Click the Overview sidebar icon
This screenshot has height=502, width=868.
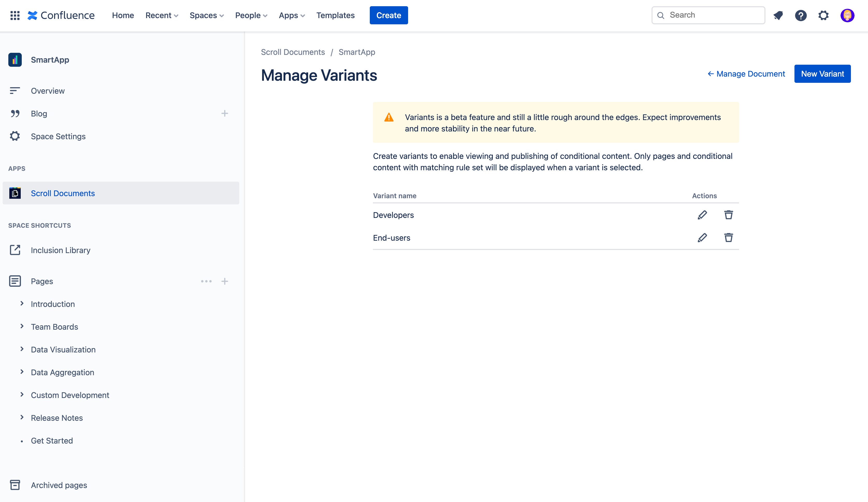15,91
